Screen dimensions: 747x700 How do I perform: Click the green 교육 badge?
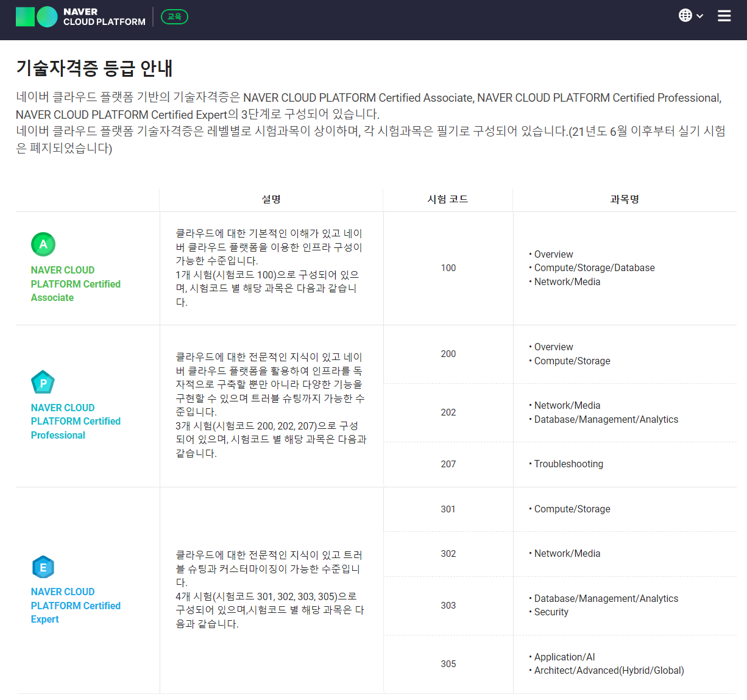pyautogui.click(x=174, y=16)
